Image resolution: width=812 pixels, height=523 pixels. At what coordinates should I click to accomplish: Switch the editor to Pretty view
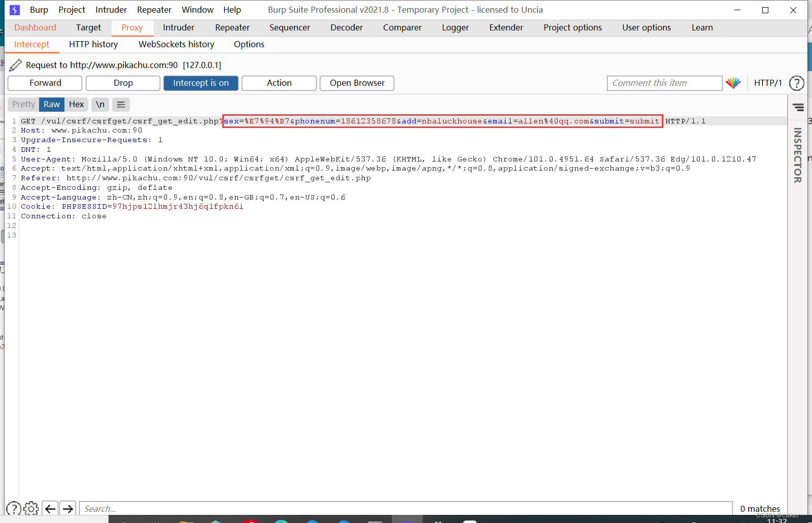point(24,105)
